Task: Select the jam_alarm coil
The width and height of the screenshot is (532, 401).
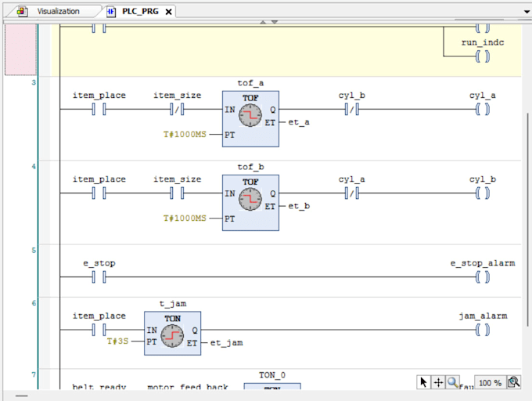Action: (482, 330)
